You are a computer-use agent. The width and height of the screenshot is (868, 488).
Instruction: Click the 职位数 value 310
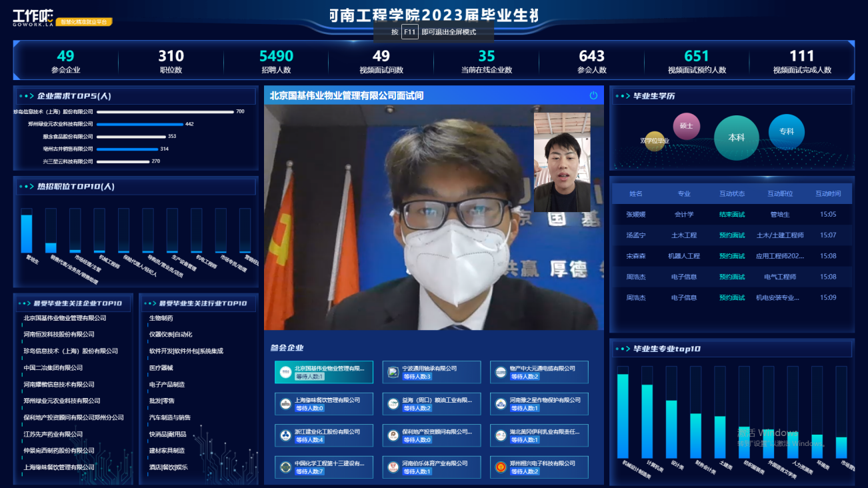[171, 56]
